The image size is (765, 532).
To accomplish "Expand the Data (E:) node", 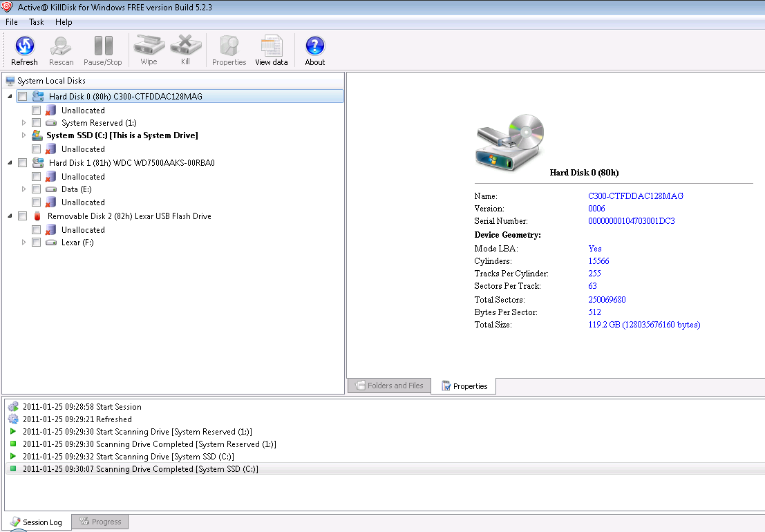I will 23,189.
